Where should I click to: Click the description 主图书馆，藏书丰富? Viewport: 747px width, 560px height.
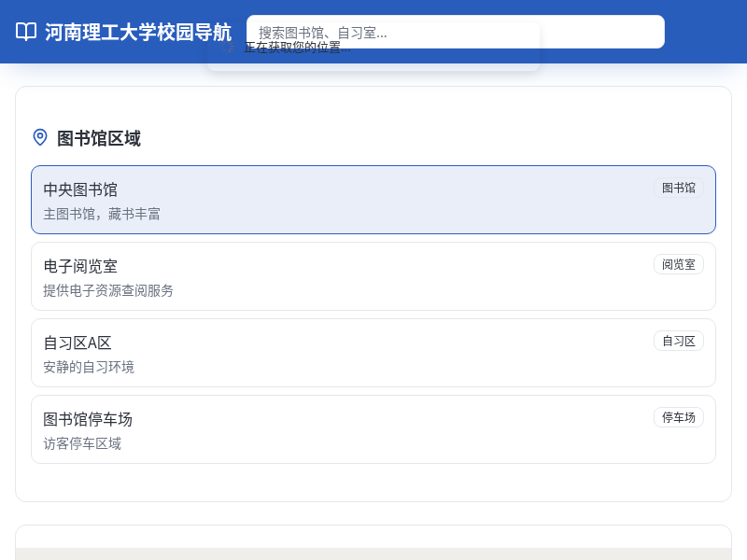pyautogui.click(x=100, y=214)
